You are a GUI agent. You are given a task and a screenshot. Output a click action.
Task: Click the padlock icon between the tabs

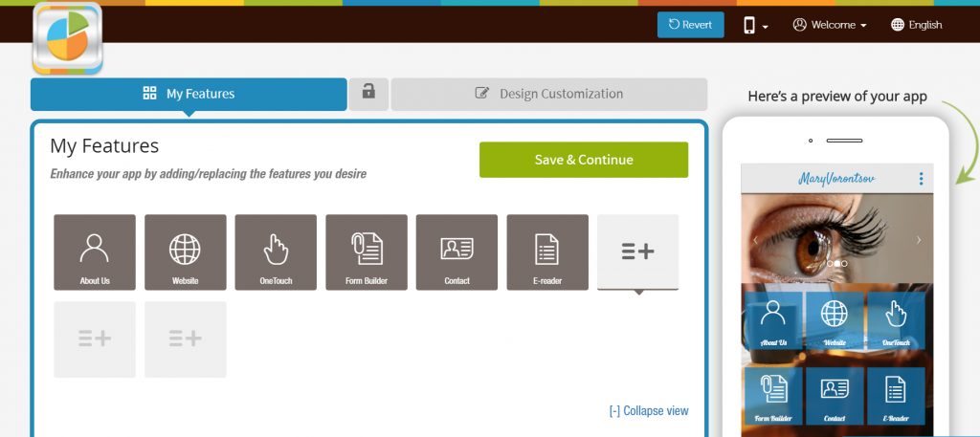(x=368, y=94)
